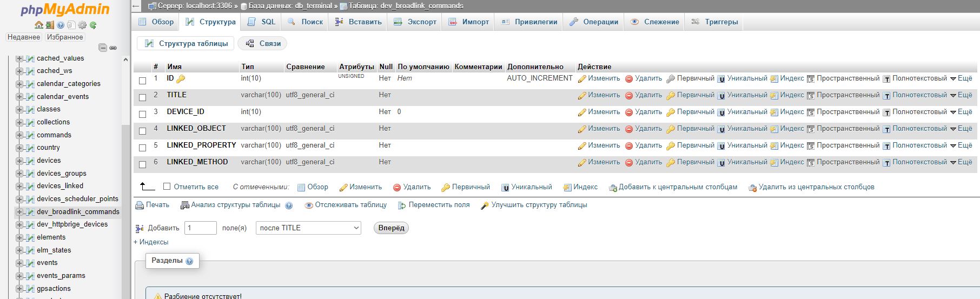This screenshot has width=980, height=299.
Task: Open the Вставить tab
Action: tap(358, 22)
